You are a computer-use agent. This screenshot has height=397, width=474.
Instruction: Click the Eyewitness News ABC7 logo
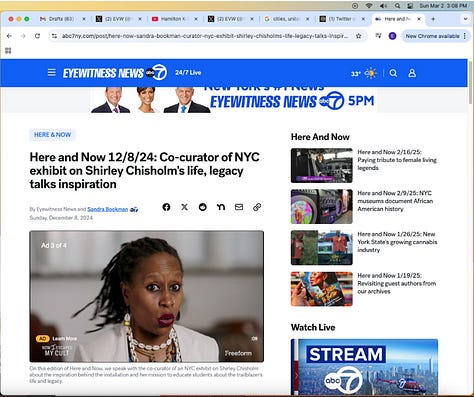(x=115, y=72)
